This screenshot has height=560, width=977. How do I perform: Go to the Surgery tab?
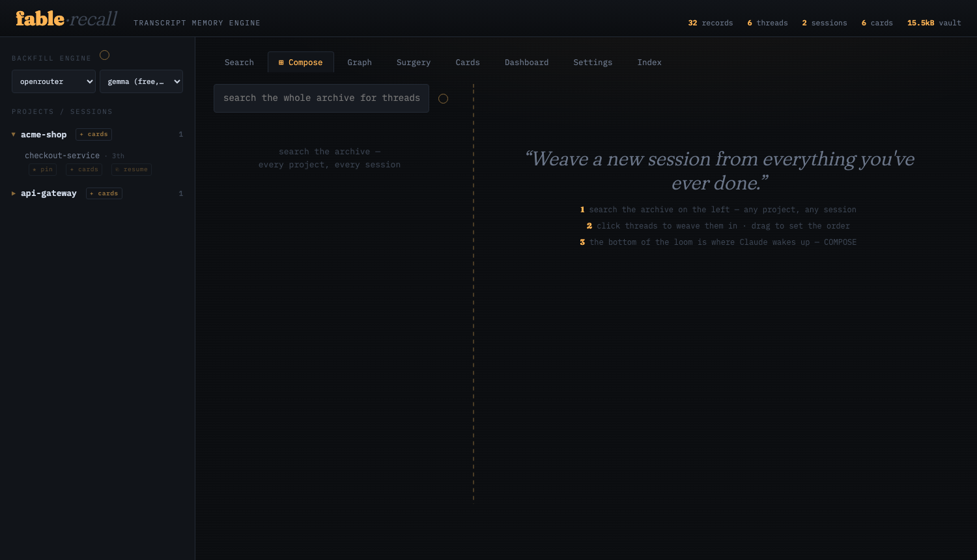coord(414,63)
